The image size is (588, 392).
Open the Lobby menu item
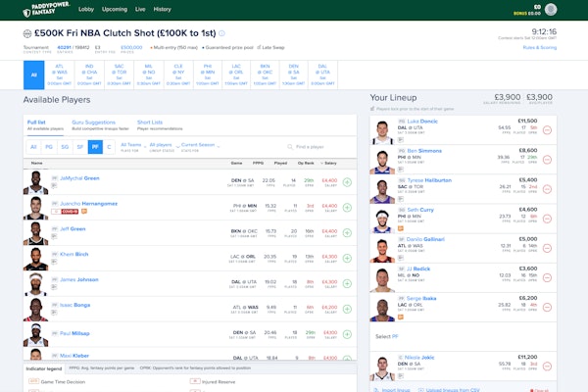[x=86, y=10]
